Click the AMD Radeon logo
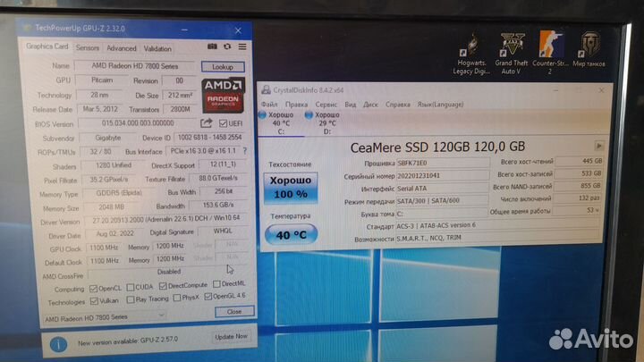Viewport: 644px width, 362px height. [x=223, y=96]
